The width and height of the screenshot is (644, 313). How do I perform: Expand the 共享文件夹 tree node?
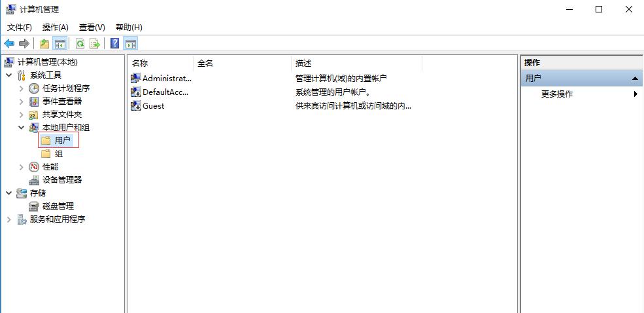22,115
